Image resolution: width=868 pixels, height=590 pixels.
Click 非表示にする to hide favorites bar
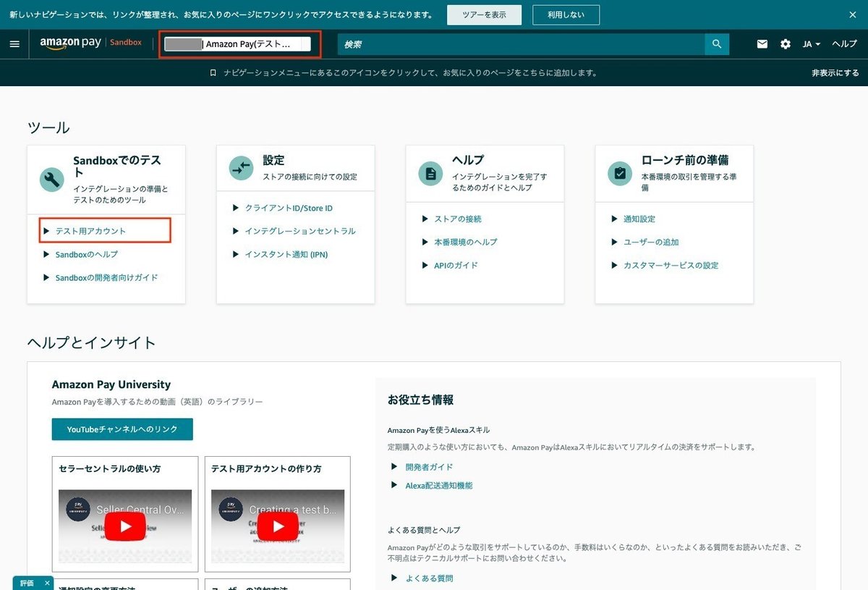point(835,73)
